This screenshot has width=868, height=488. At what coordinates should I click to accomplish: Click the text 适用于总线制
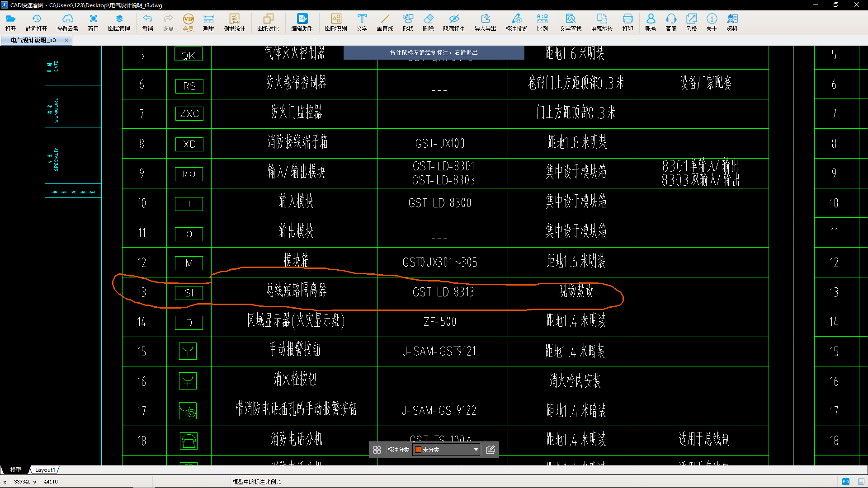pyautogui.click(x=704, y=439)
